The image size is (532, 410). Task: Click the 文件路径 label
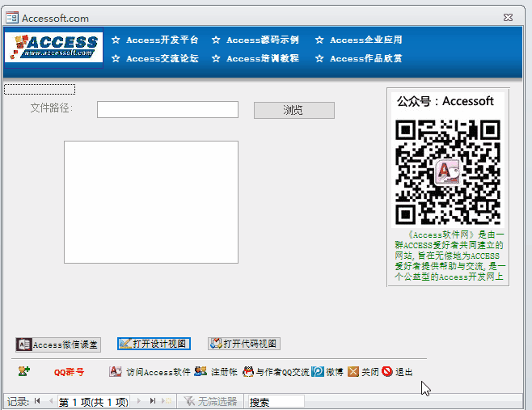pyautogui.click(x=52, y=108)
